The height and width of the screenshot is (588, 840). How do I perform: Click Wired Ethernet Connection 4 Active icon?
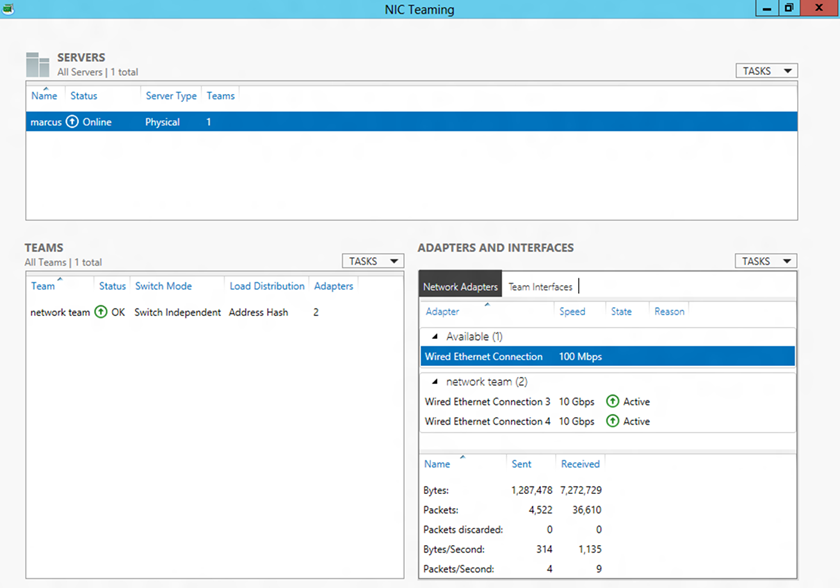coord(613,422)
